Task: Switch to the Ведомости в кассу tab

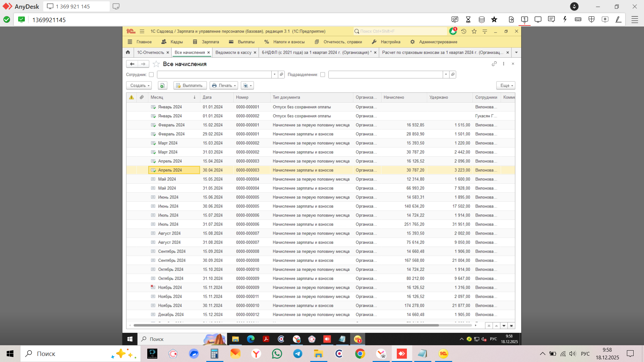Action: click(x=233, y=53)
